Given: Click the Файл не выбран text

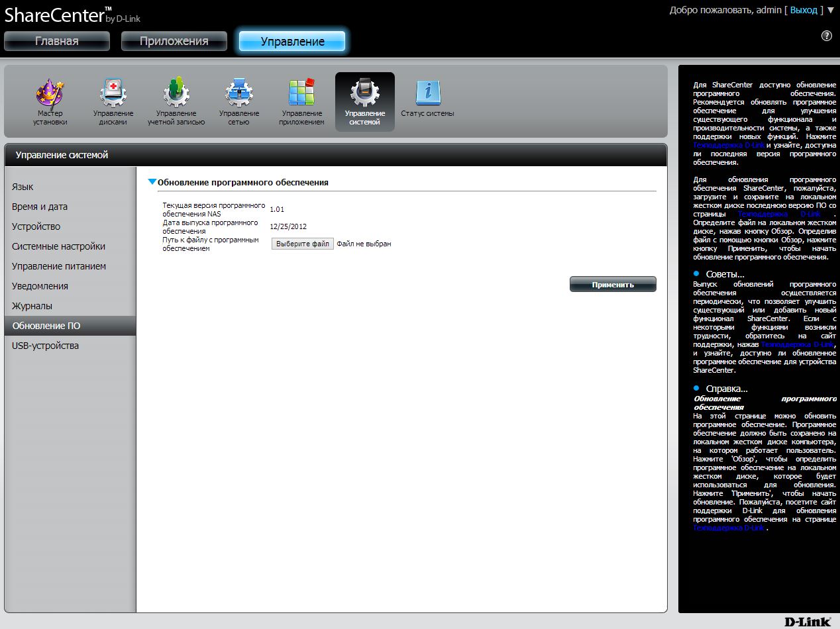Looking at the screenshot, I should (x=364, y=244).
